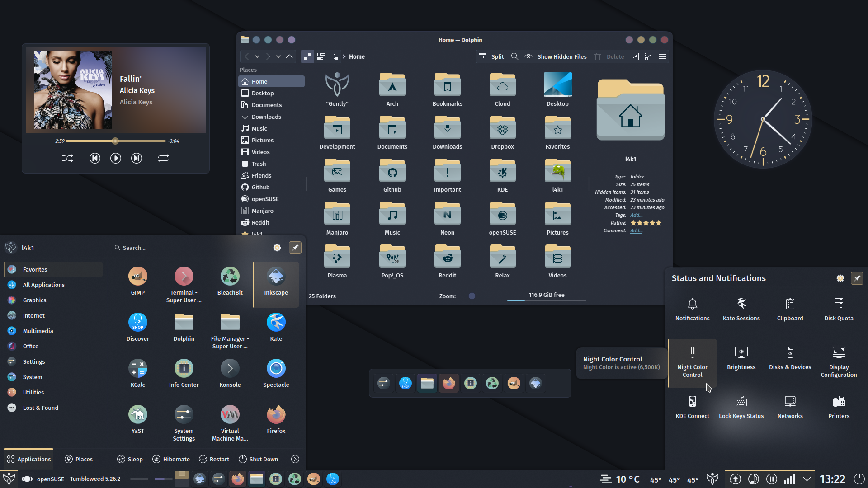Screen dimensions: 868x488
Task: Click the launcher search field
Action: coord(190,248)
